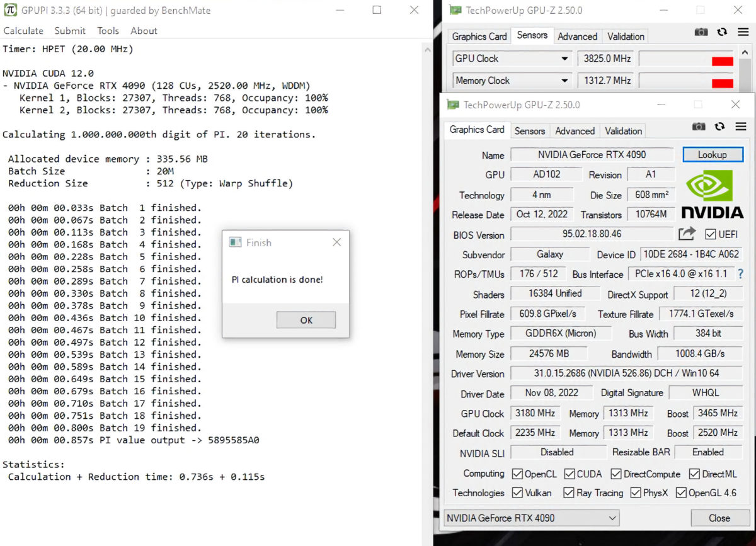The image size is (756, 546).
Task: Click the red GPU Clock sensor graph bar
Action: click(x=722, y=61)
